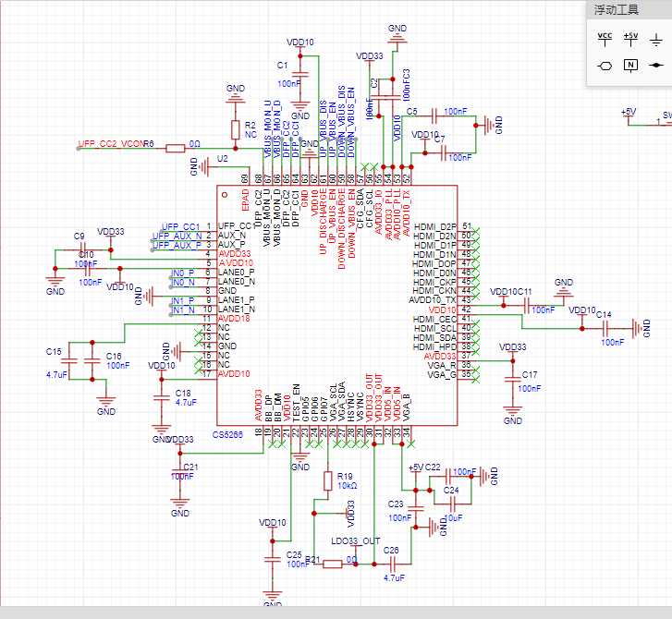Select the diamond junction point tool
Viewport: 672px width, 619px height.
656,66
